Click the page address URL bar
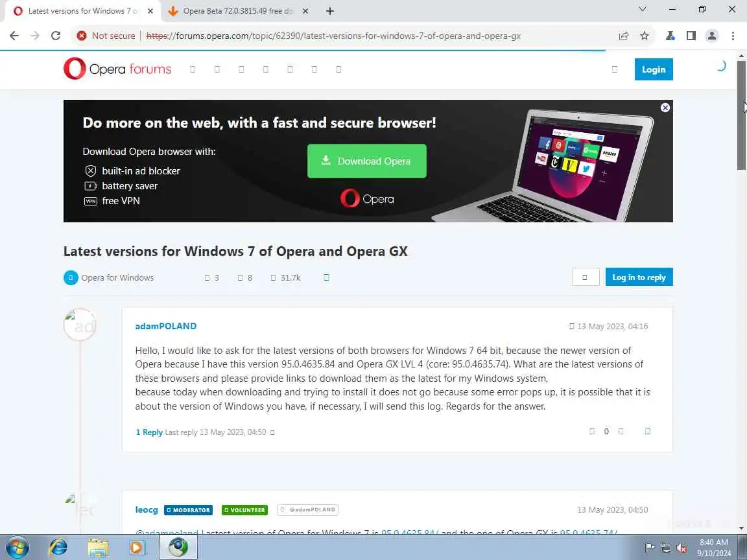This screenshot has height=560, width=747. pos(333,36)
